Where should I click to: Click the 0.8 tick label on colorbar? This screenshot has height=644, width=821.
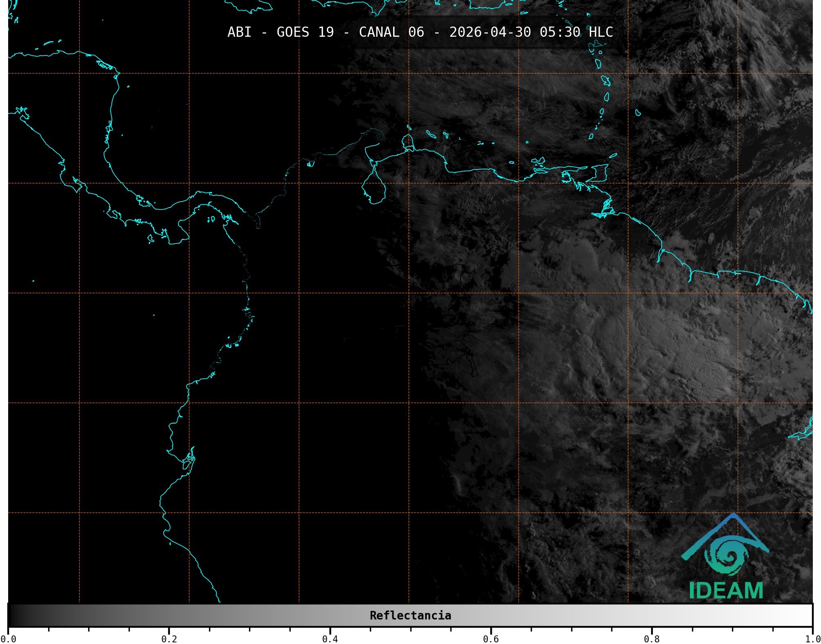(652, 639)
